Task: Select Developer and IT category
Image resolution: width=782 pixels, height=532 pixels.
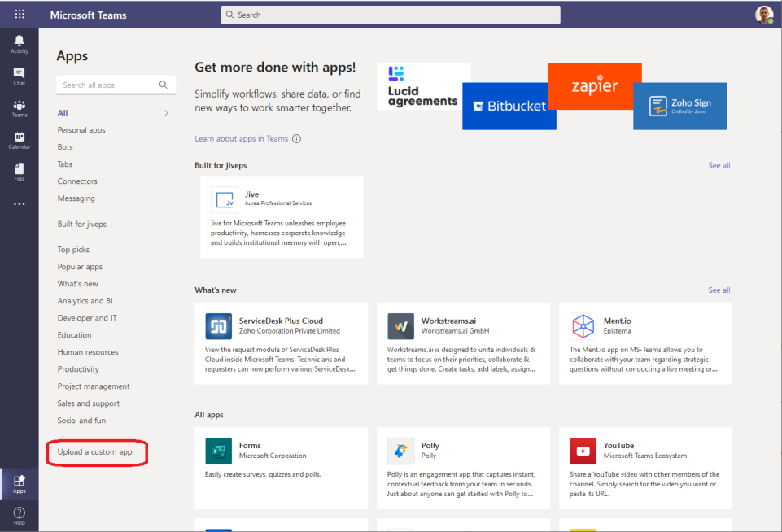Action: coord(87,317)
